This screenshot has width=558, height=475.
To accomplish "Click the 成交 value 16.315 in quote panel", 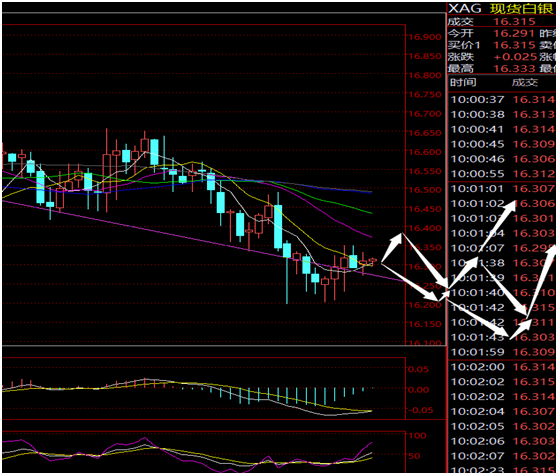I will point(514,21).
